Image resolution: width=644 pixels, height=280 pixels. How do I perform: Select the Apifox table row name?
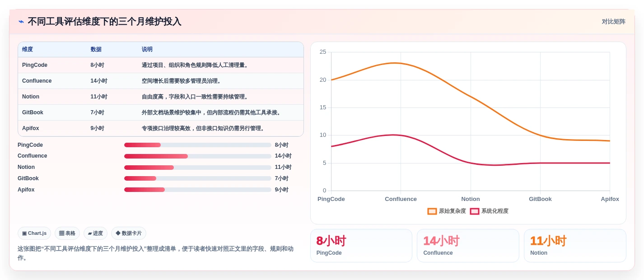(31, 128)
